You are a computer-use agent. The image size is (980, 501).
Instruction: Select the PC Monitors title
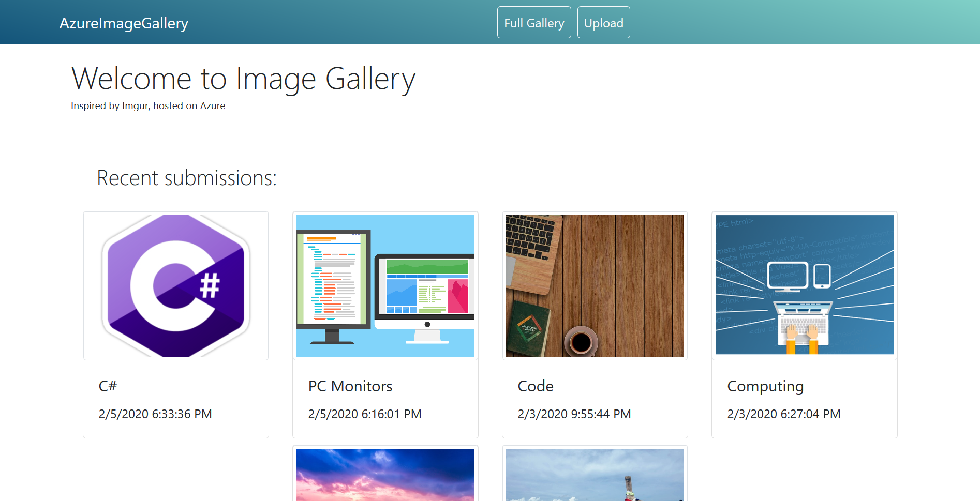pyautogui.click(x=350, y=386)
